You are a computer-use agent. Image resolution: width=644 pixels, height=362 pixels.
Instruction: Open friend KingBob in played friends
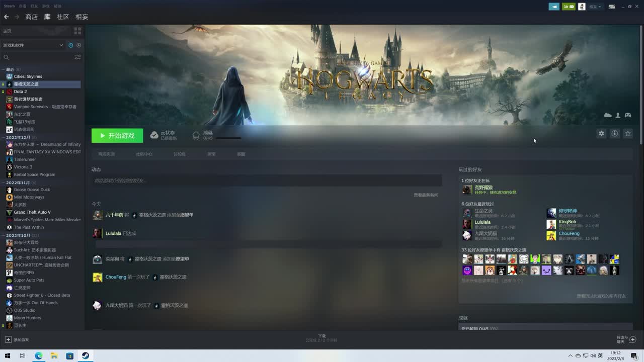point(568,222)
